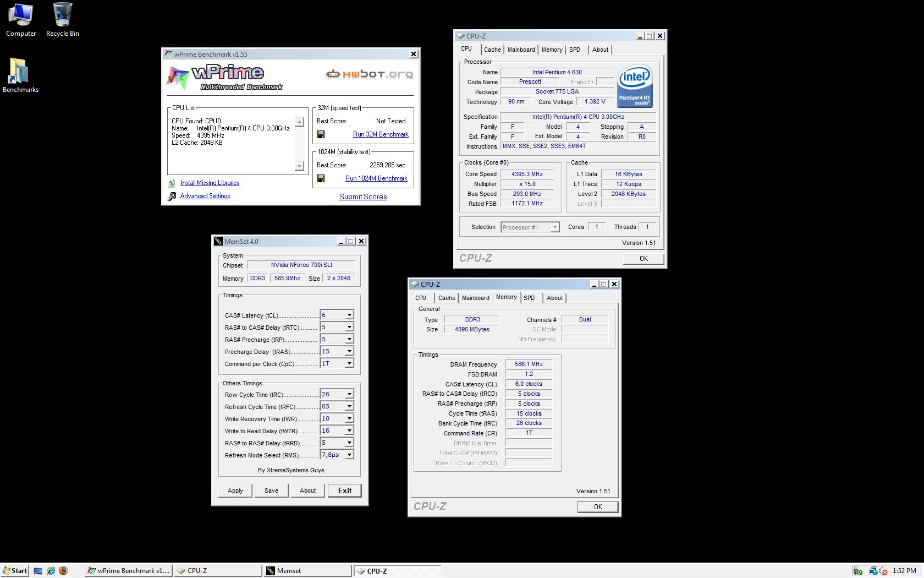Switch to SPD tab in upper CPU-Z
The width and height of the screenshot is (924, 578).
pyautogui.click(x=575, y=50)
